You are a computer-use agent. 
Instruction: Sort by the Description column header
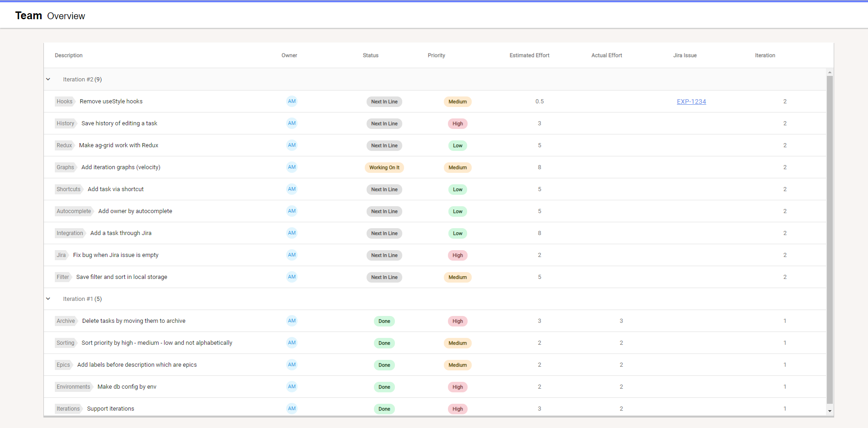click(69, 55)
